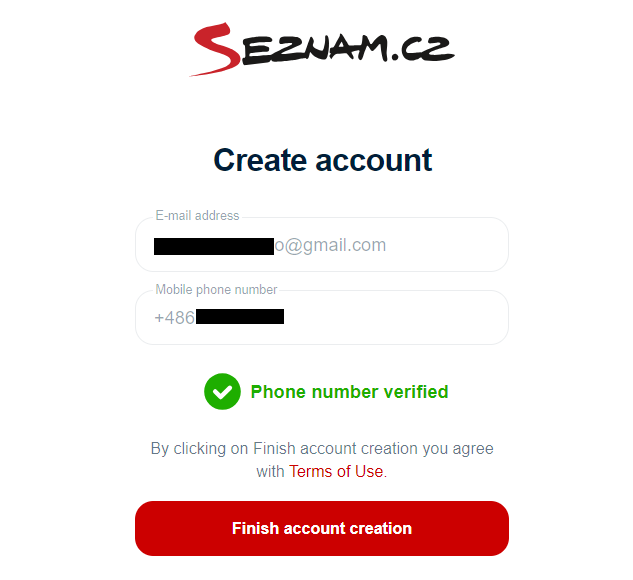Click the 'By clicking on Finish account creation' sentence
Image resolution: width=633 pixels, height=580 pixels.
click(x=322, y=448)
